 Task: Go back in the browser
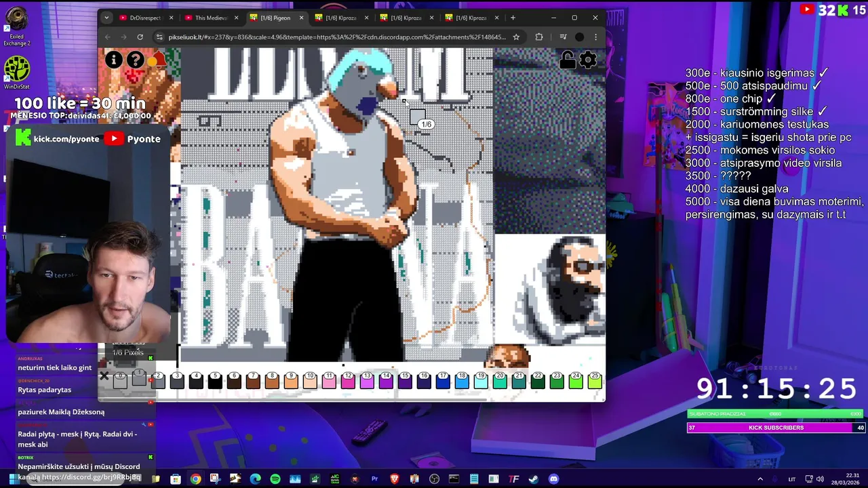[107, 37]
